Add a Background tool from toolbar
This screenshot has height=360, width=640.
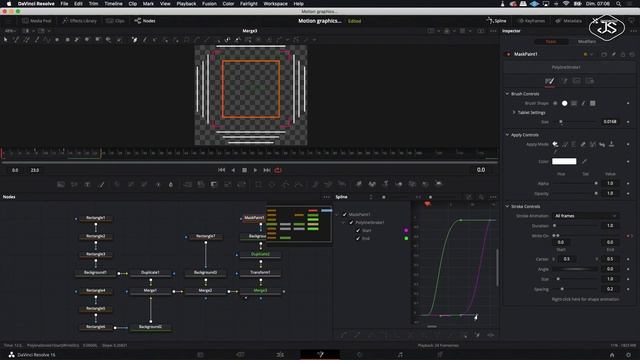(61, 184)
